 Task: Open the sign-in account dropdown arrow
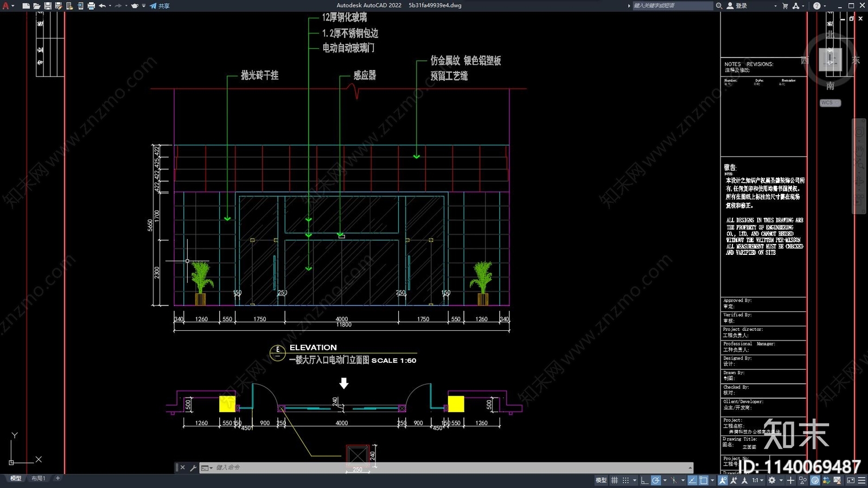click(x=775, y=5)
